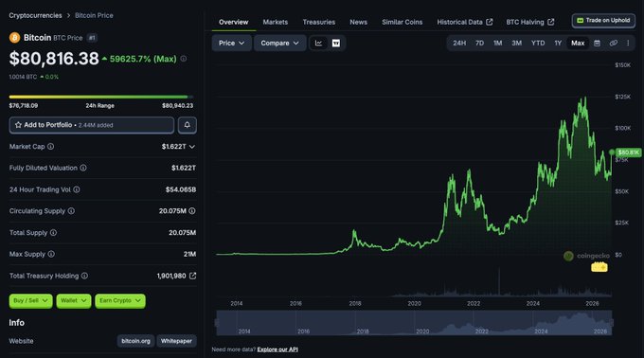
Task: Select the 1Y time range
Action: (558, 44)
